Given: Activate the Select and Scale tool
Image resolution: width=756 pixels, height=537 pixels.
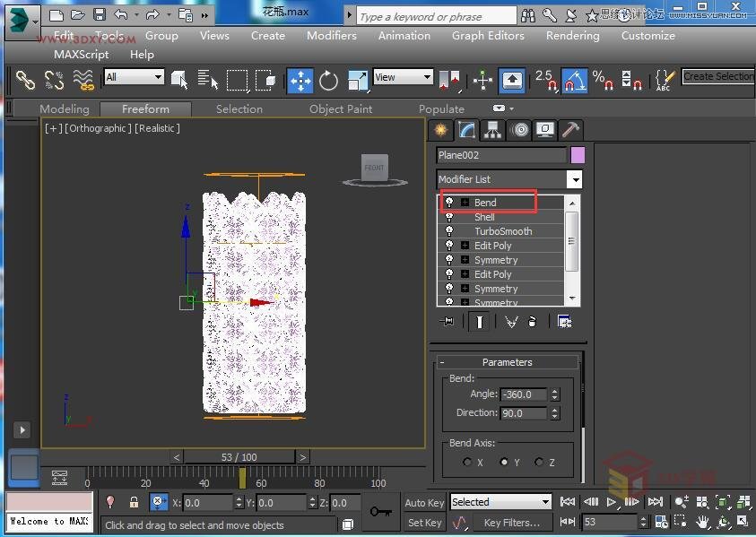Looking at the screenshot, I should point(357,81).
